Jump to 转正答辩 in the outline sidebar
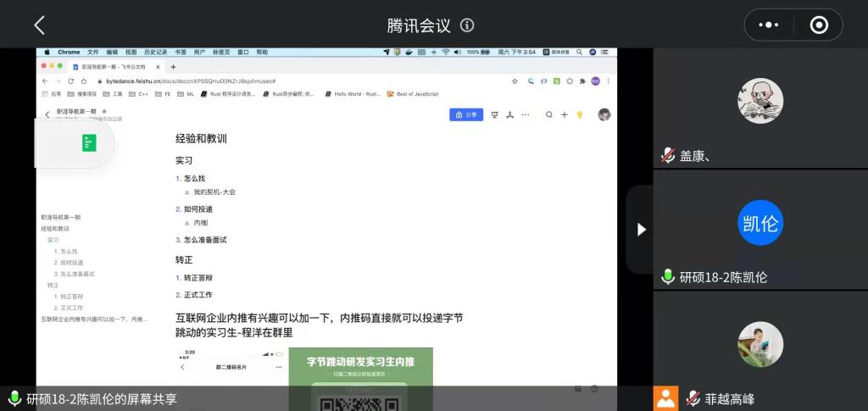 pos(71,297)
